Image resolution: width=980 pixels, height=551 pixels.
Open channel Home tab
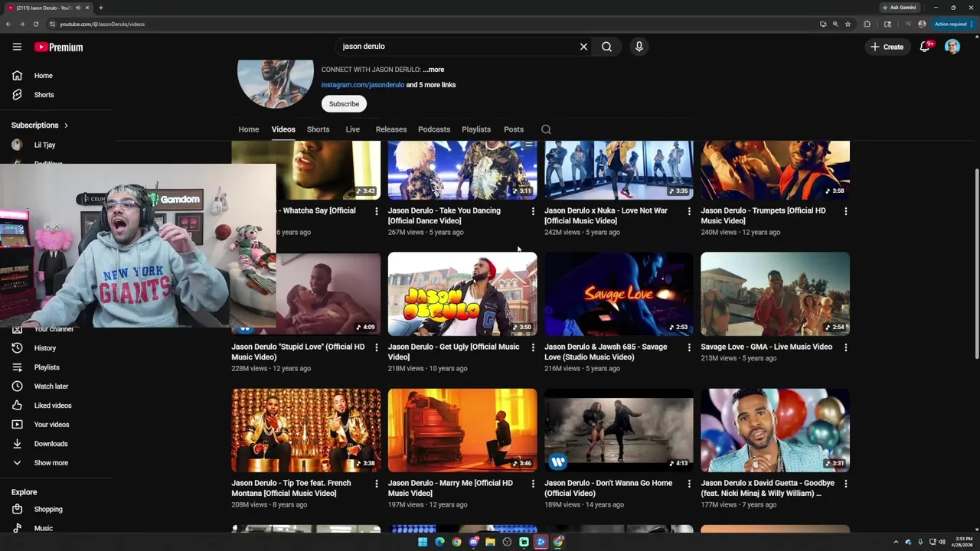(x=249, y=129)
